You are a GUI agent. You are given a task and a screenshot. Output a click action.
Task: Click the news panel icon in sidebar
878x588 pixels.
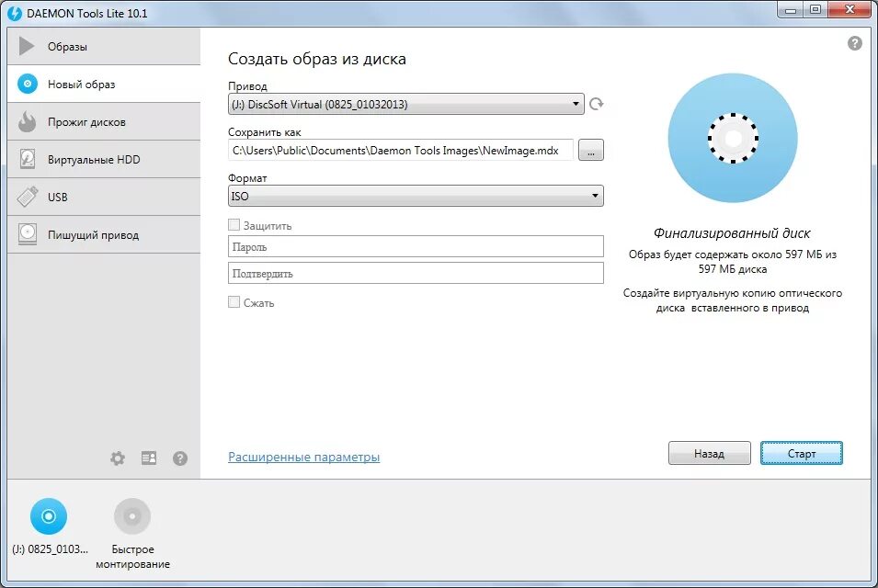click(x=149, y=458)
